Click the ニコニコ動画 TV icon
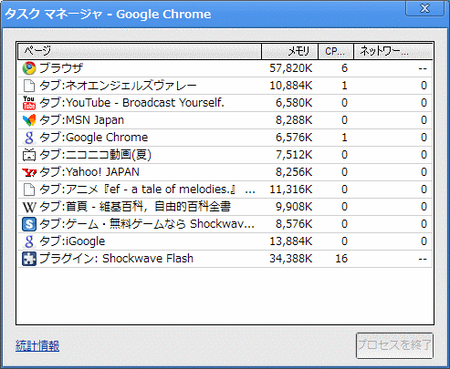Screen dimensions: 450x369 coord(29,155)
